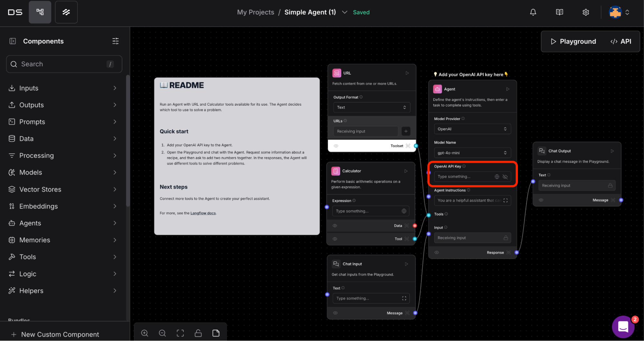This screenshot has height=341, width=644.
Task: Open the Simple Agent (1) project name dropdown
Action: tap(344, 12)
